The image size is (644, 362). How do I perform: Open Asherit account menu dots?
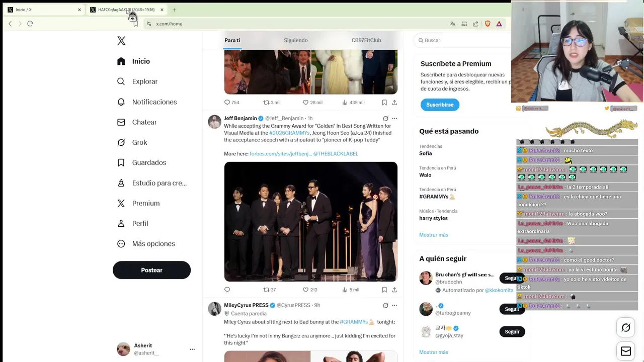(192, 349)
